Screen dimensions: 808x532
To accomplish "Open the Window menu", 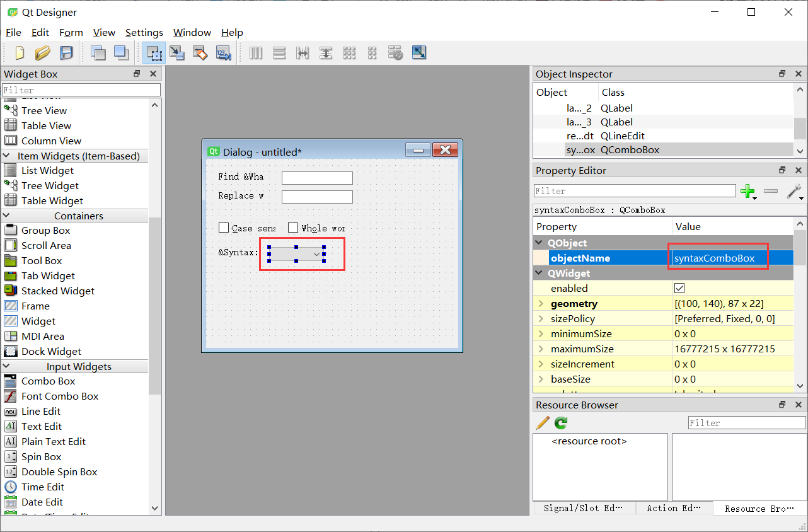I will (192, 32).
